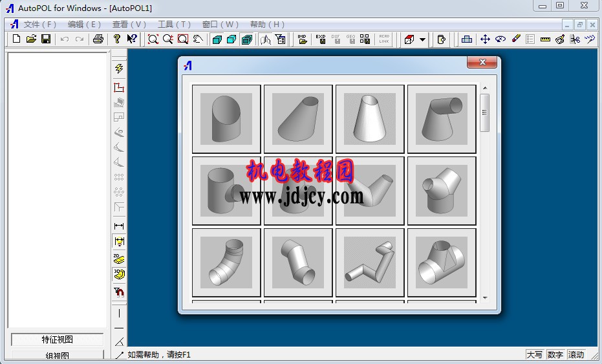602x364 pixels.
Task: Click the Open file folder icon
Action: pos(31,39)
